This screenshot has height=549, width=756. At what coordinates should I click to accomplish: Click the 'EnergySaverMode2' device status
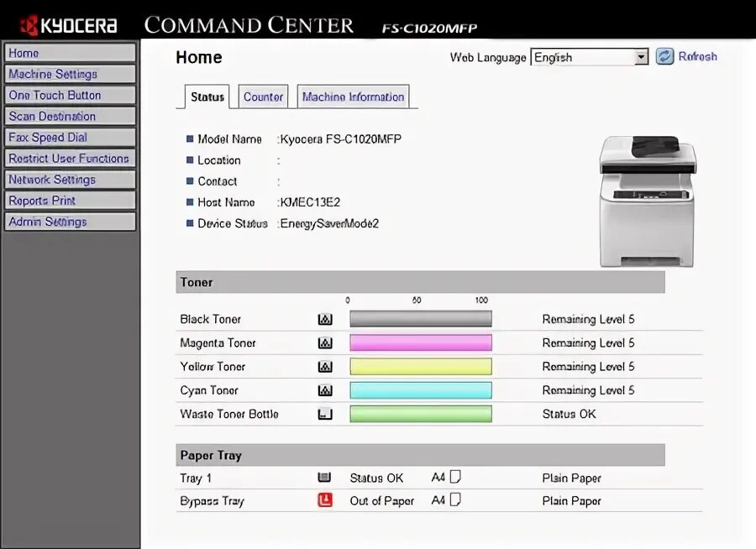[329, 223]
